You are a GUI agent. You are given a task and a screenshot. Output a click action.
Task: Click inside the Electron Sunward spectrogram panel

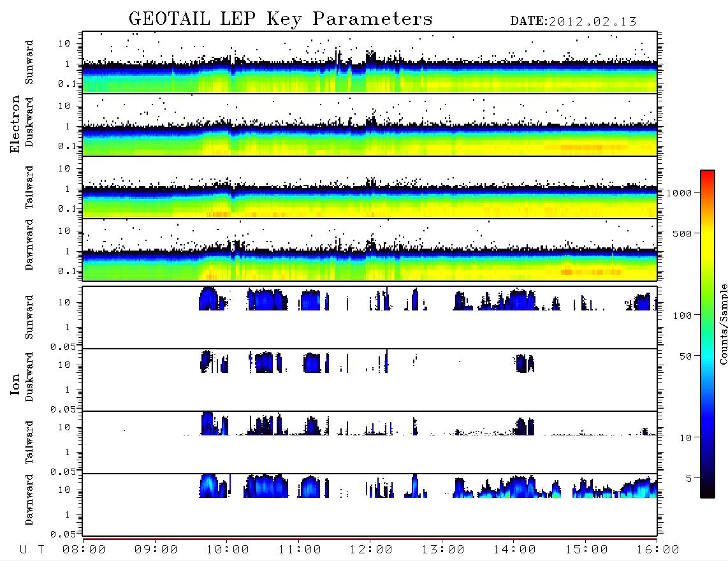[370, 62]
